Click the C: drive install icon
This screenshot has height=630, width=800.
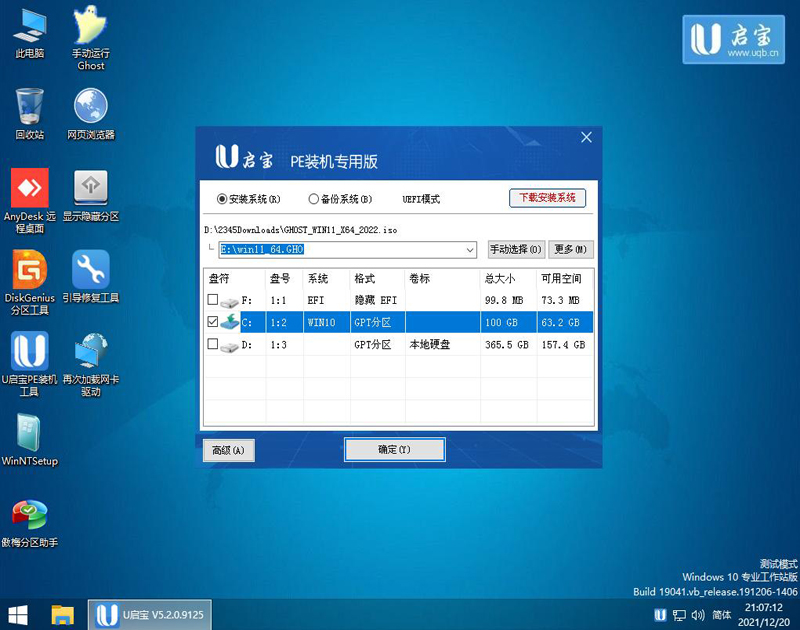230,322
